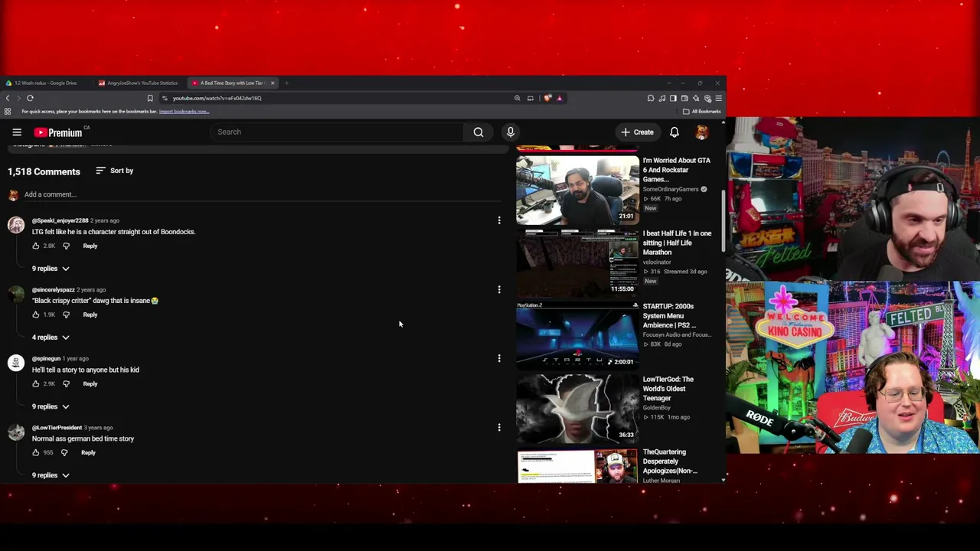The width and height of the screenshot is (980, 551).
Task: Open the browser main menu
Action: pos(718,98)
